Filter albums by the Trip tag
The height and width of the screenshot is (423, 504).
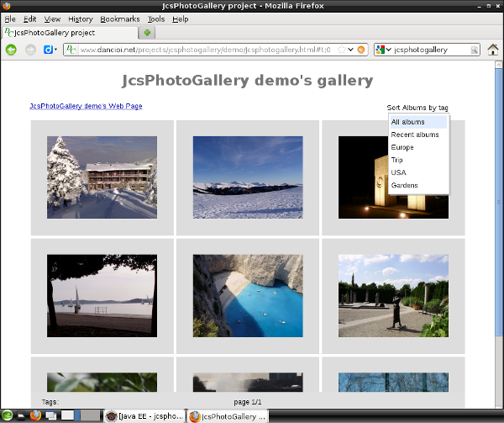418,160
